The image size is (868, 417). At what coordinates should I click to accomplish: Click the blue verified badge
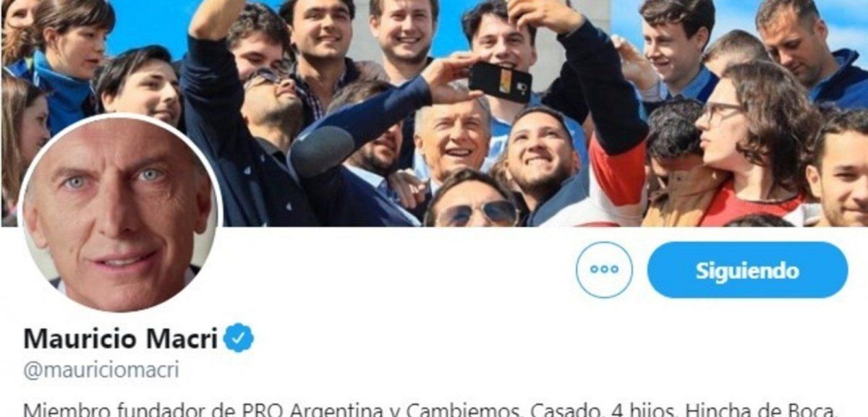pos(239,338)
